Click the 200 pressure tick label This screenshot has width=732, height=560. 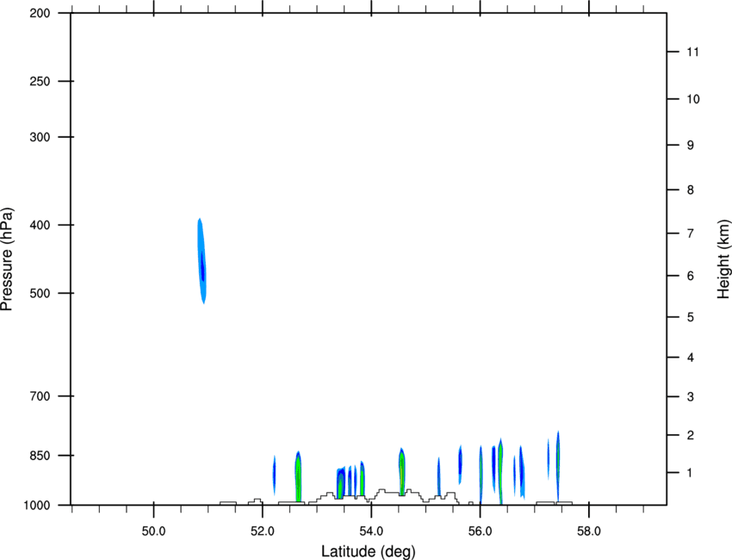point(40,13)
